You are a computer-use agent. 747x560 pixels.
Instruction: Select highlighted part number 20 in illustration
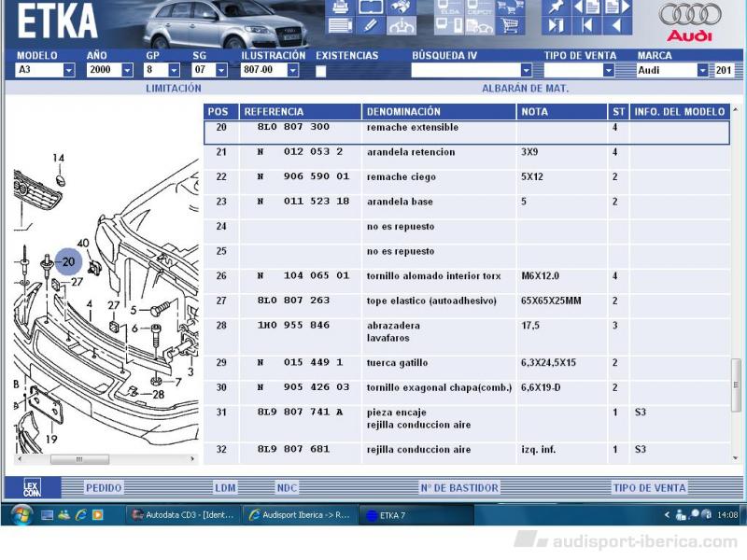[x=68, y=261]
